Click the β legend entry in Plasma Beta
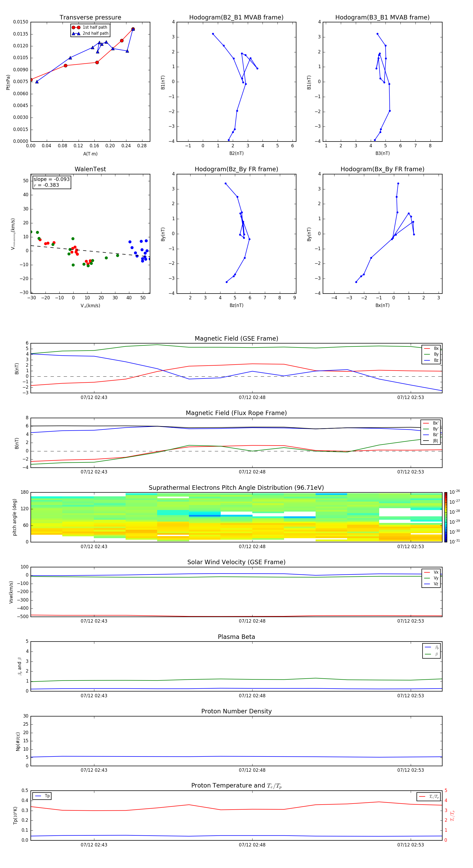Viewport: 473px width, 868px height. (431, 654)
